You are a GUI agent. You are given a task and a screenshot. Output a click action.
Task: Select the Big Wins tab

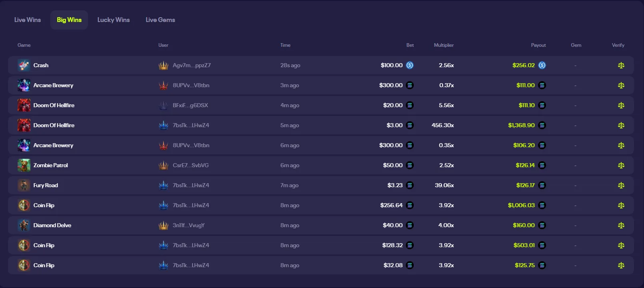[x=69, y=20]
